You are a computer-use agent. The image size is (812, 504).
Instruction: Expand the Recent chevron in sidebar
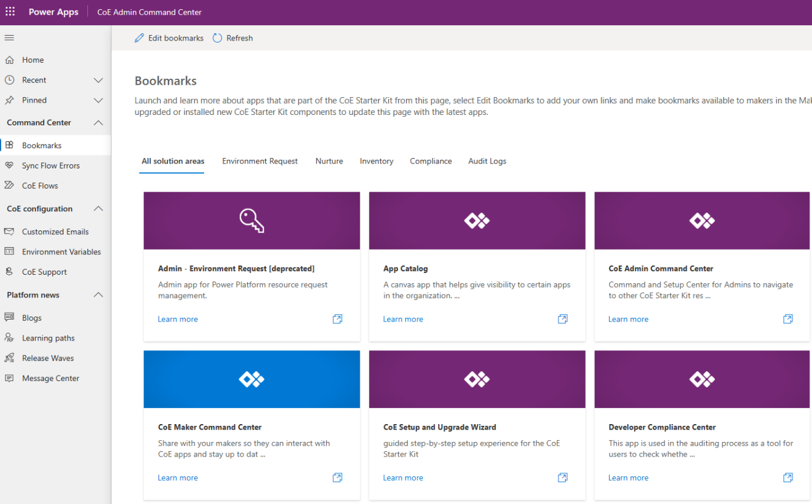98,80
